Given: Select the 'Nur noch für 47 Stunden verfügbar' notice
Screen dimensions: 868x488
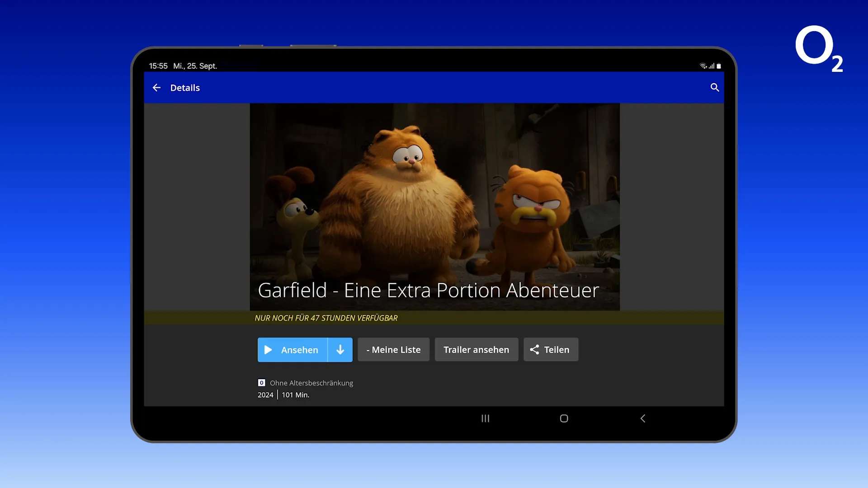Looking at the screenshot, I should 326,318.
